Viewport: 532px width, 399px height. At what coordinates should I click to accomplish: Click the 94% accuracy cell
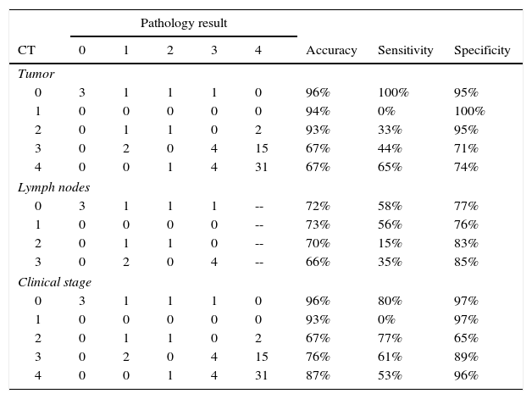point(318,111)
